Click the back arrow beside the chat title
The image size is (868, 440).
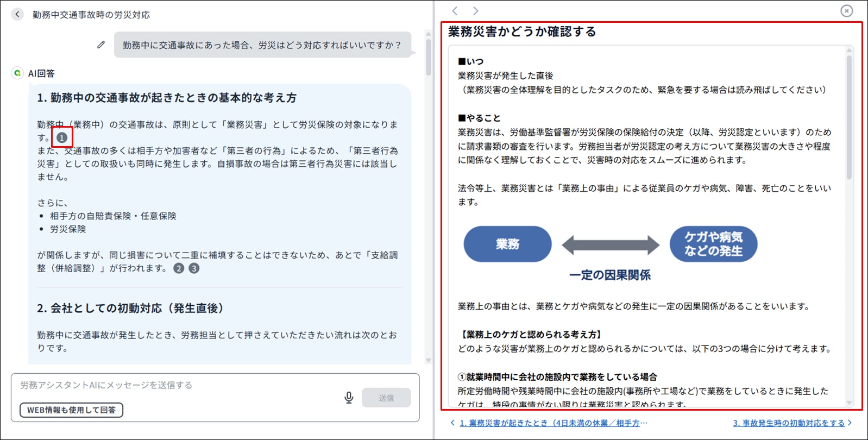17,15
